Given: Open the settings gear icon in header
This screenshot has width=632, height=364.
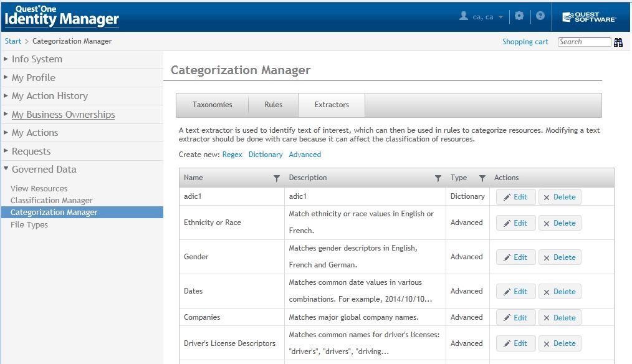Looking at the screenshot, I should coord(519,16).
